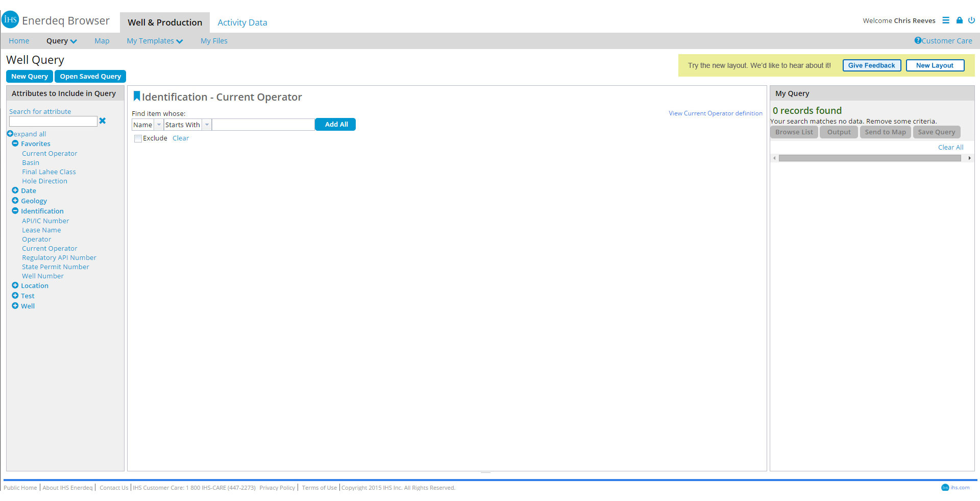
Task: Click the New Layout button
Action: coord(935,65)
